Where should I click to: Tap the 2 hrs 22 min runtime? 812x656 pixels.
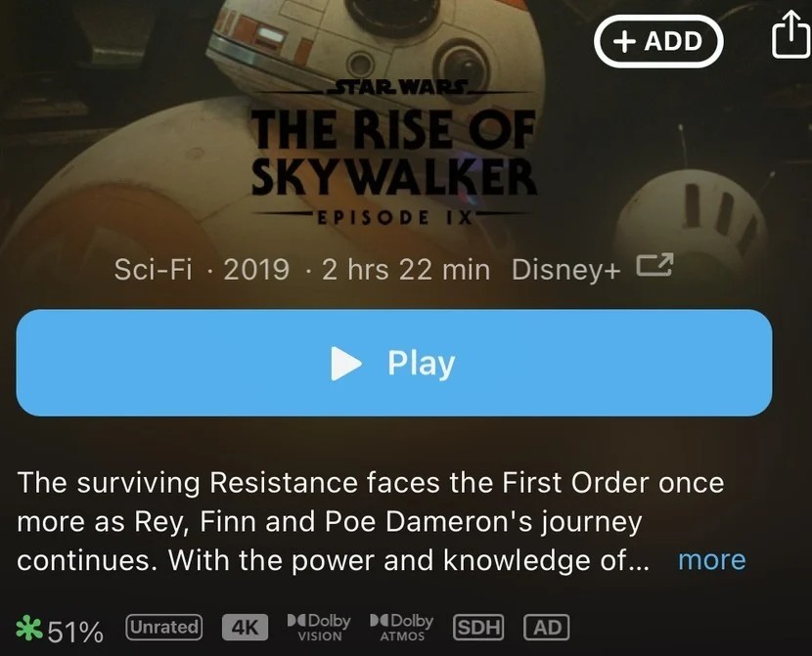pyautogui.click(x=406, y=270)
